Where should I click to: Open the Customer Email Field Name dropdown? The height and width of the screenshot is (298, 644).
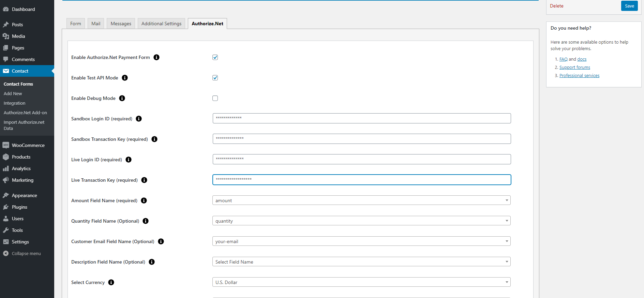click(361, 241)
